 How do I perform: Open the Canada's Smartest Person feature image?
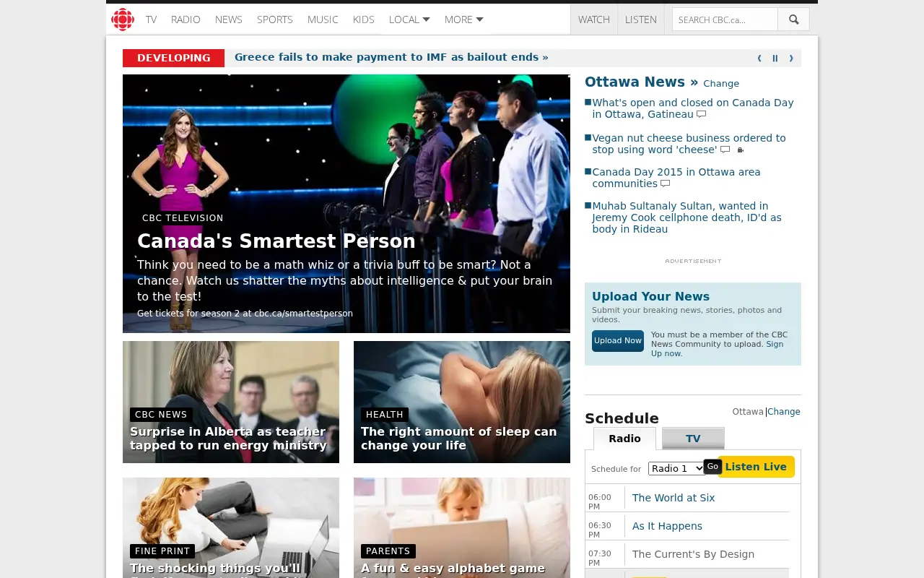coord(346,204)
